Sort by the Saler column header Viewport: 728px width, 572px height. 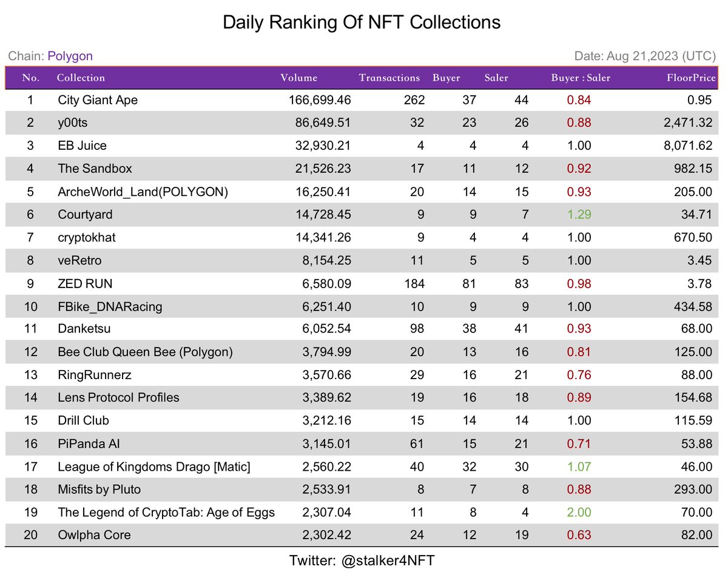(496, 78)
